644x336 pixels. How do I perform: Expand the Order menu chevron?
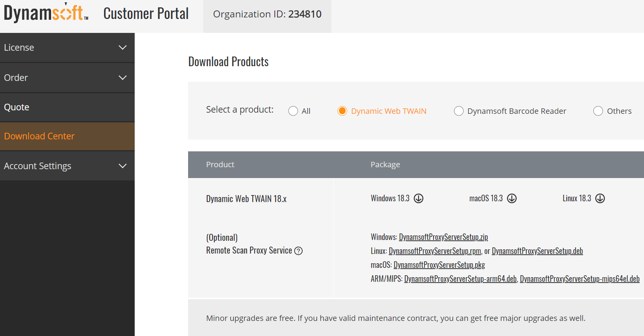123,78
